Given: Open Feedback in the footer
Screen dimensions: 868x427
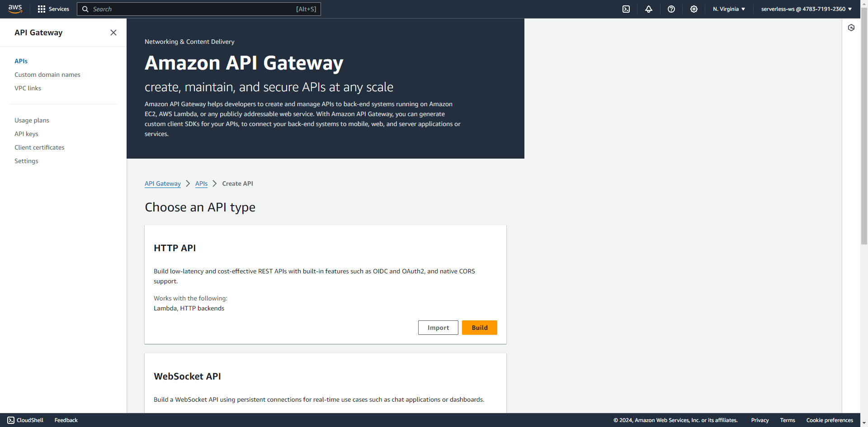Looking at the screenshot, I should point(66,420).
